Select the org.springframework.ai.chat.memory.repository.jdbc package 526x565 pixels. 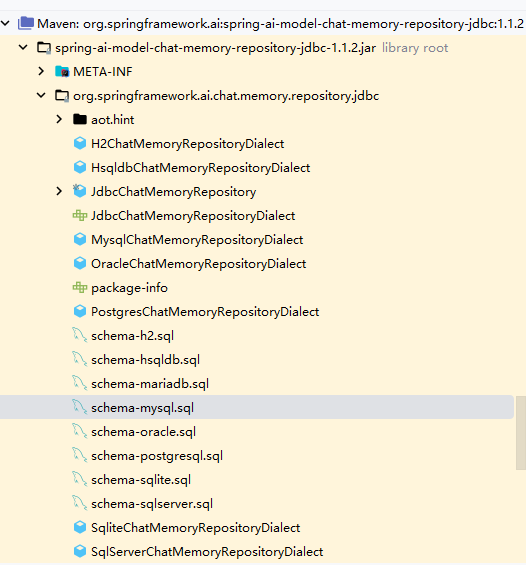[226, 96]
